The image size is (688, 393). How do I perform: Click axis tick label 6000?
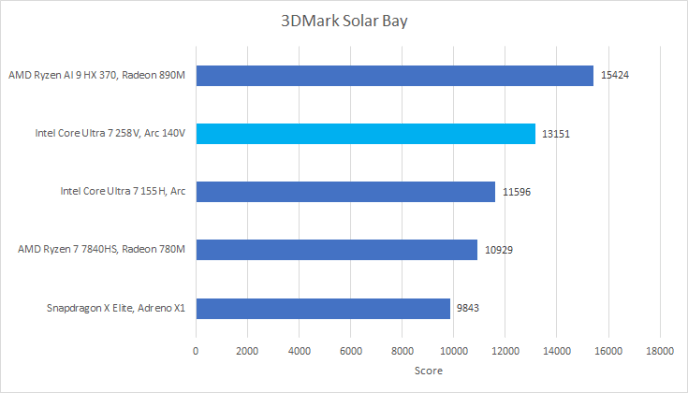pos(350,351)
